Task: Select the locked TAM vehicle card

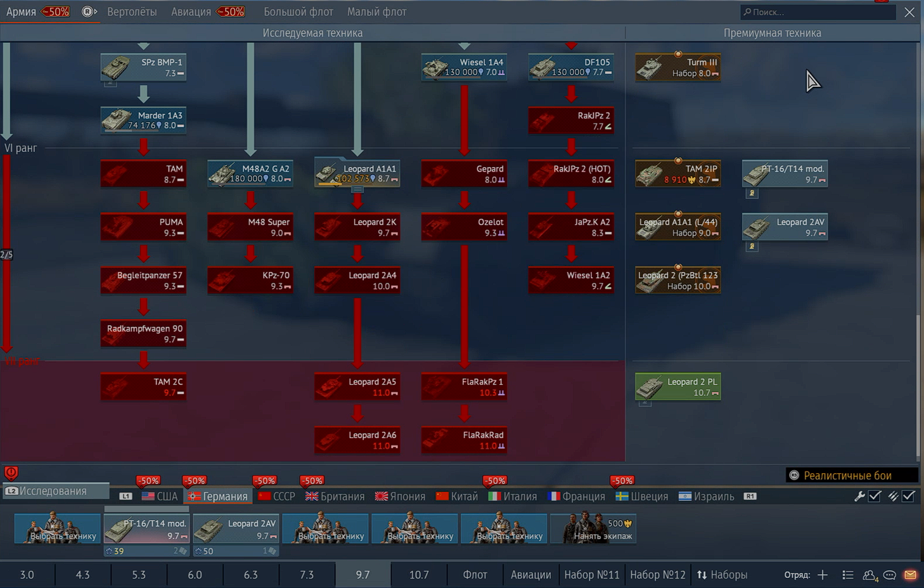Action: tap(143, 174)
